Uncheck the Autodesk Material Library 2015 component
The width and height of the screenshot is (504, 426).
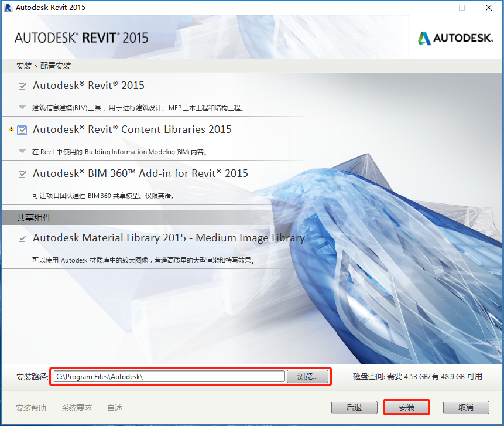pos(22,238)
